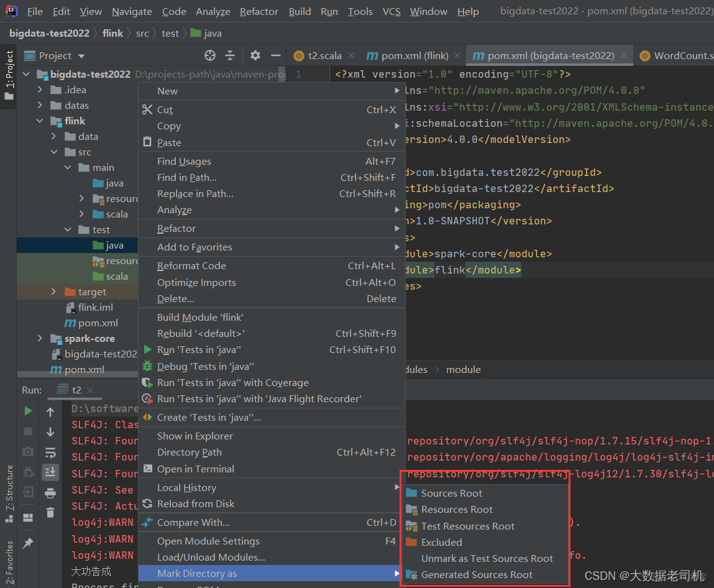This screenshot has height=588, width=714.
Task: Open the Project panel settings gear
Action: pos(255,55)
